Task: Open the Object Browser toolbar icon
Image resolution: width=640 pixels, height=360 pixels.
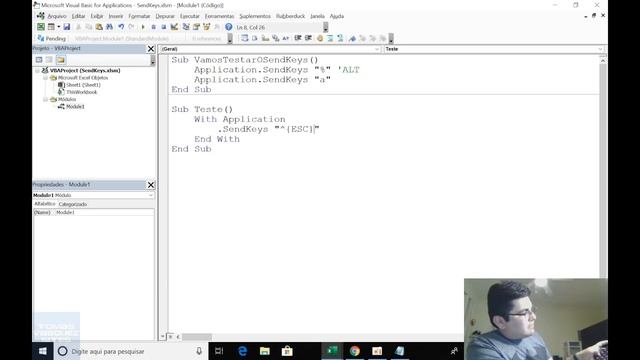Action: [207, 27]
